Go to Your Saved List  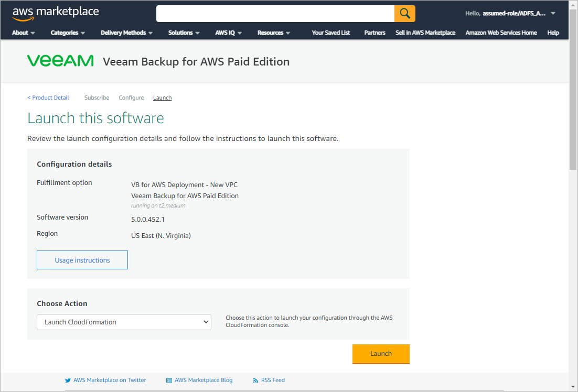330,33
